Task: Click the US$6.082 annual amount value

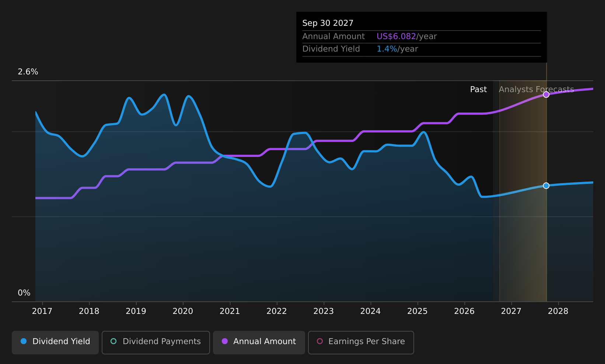Action: pyautogui.click(x=396, y=36)
